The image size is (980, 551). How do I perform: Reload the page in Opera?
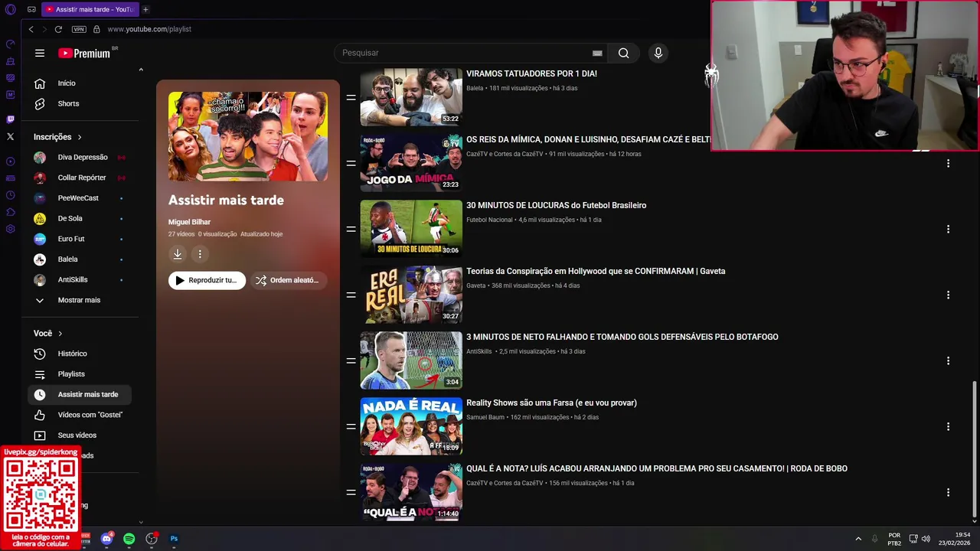[58, 29]
